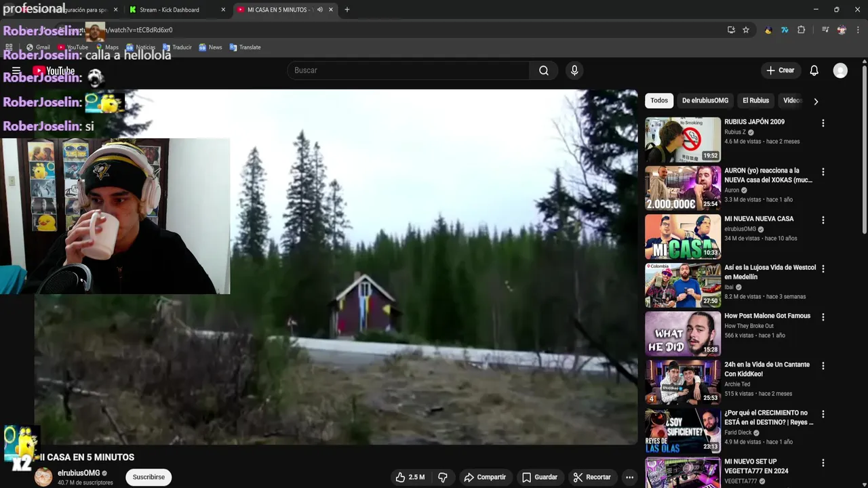Open options for AURON reacciona video
This screenshot has height=488, width=868.
tap(823, 172)
